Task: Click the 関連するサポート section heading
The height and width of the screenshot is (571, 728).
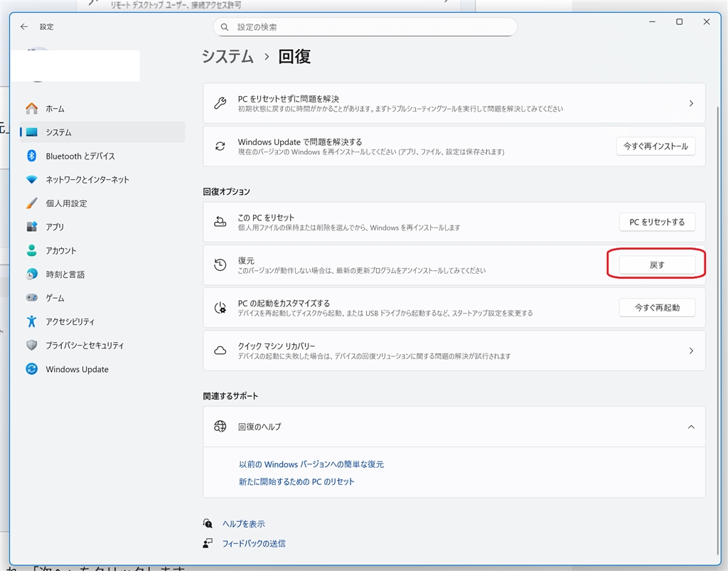Action: pyautogui.click(x=230, y=396)
